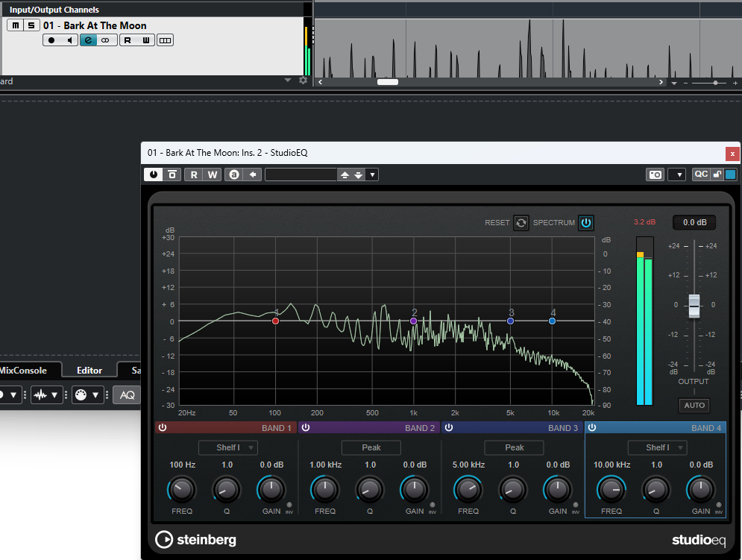Image resolution: width=742 pixels, height=560 pixels.
Task: Mute the Bark At The Moon track
Action: tap(14, 25)
